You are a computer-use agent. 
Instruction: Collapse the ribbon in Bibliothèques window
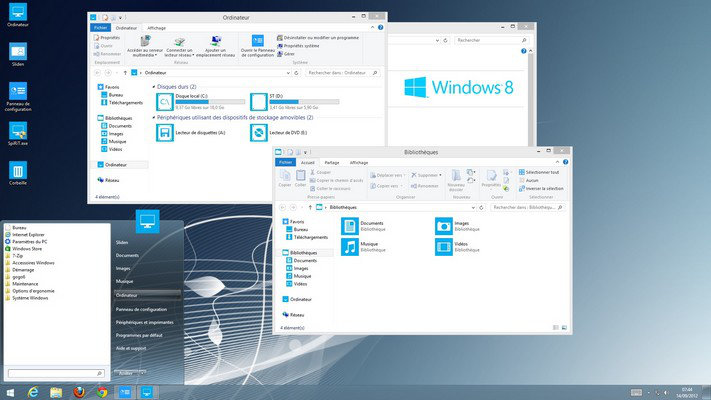(x=557, y=162)
